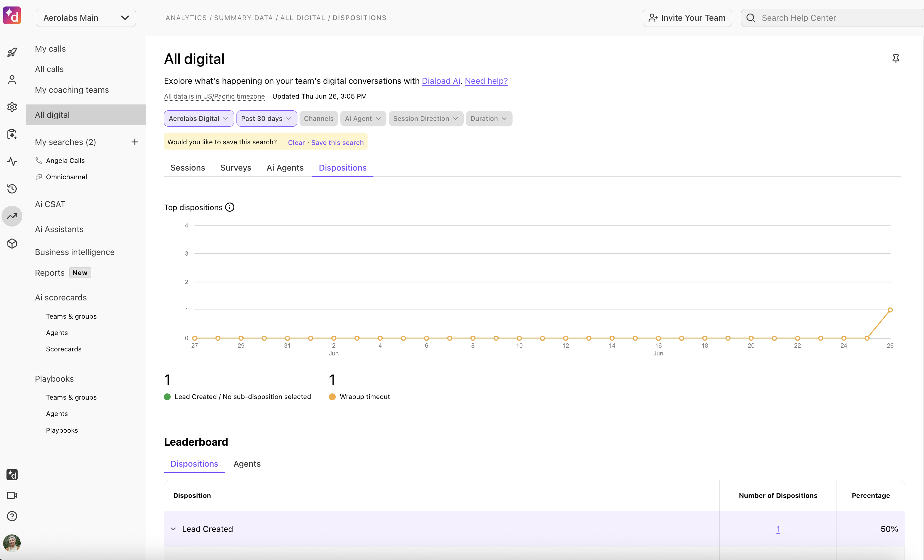This screenshot has width=924, height=560.
Task: Click Save this search link
Action: coord(338,142)
